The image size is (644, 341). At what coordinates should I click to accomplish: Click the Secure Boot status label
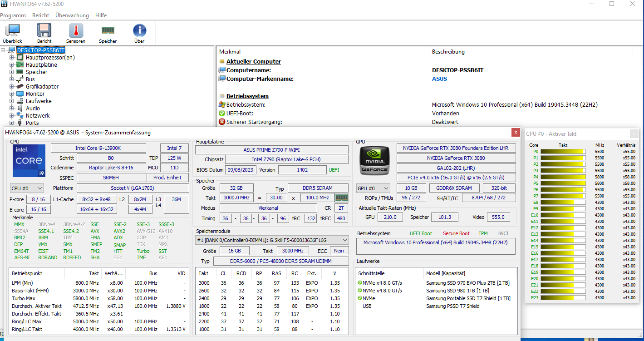point(457,233)
